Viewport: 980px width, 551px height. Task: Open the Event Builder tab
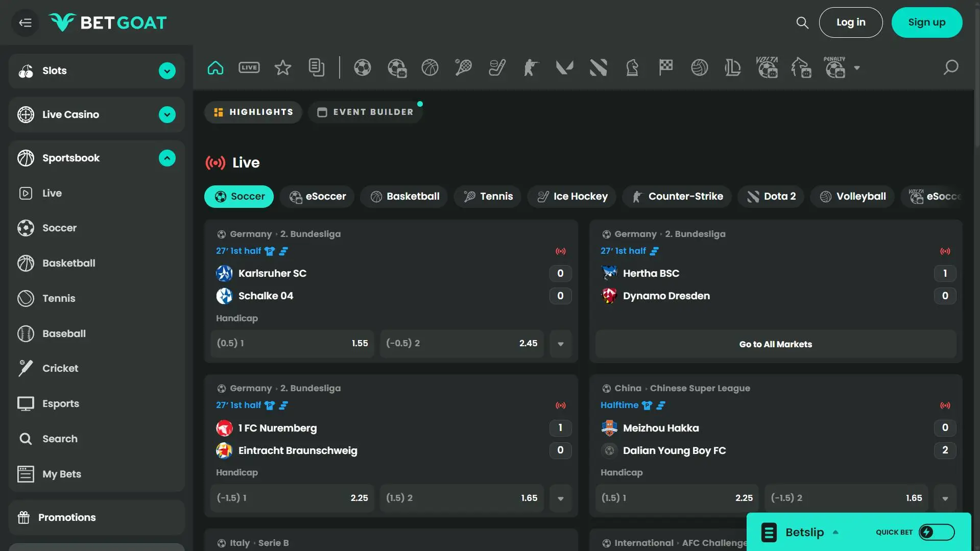point(365,112)
